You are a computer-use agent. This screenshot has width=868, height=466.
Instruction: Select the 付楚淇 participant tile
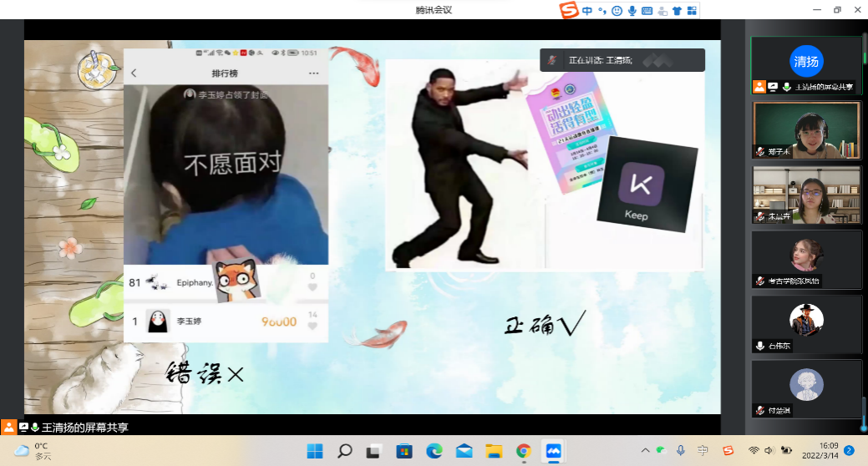[806, 388]
